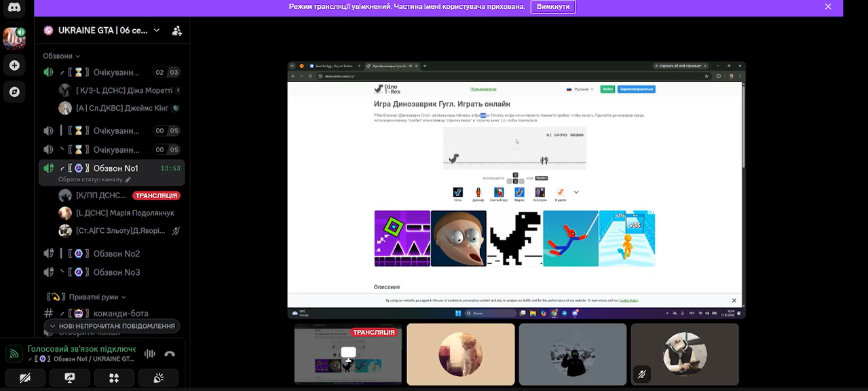Open the UKRAINE GTA server dropdown menu

[157, 31]
